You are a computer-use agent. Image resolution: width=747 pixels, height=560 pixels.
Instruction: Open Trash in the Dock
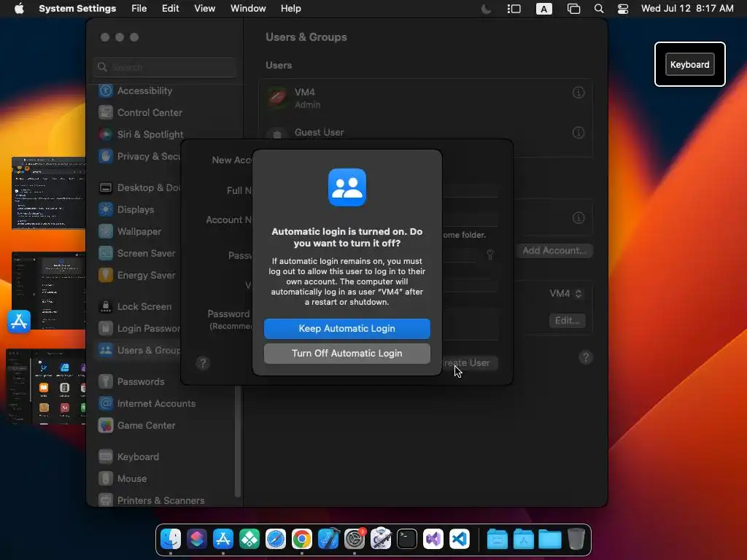576,539
